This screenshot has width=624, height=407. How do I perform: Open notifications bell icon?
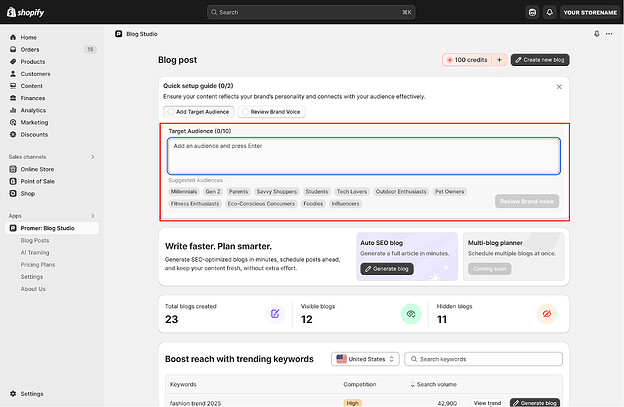tap(550, 12)
